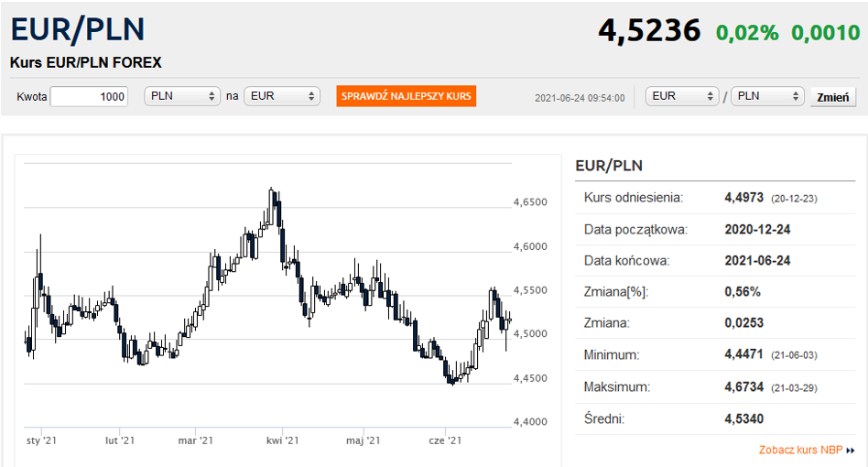Expand the PLN quote currency dropdown beside Zmień
The height and width of the screenshot is (467, 868).
click(x=767, y=96)
